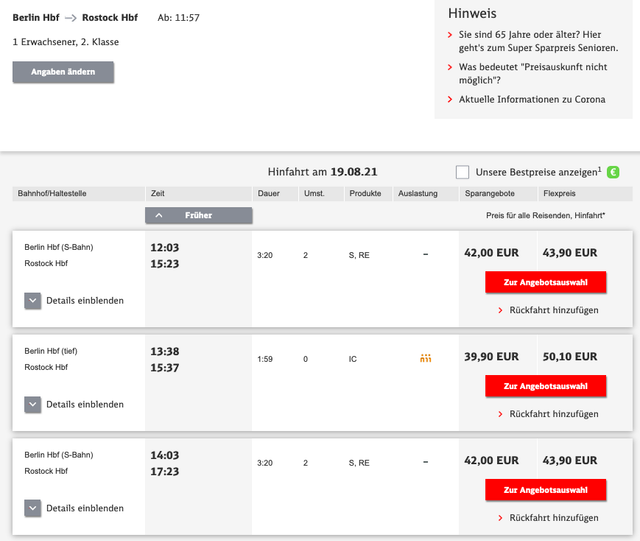Click the arrow between Berlin Hbf and Rostock Hbf
The width and height of the screenshot is (640, 541).
(71, 19)
